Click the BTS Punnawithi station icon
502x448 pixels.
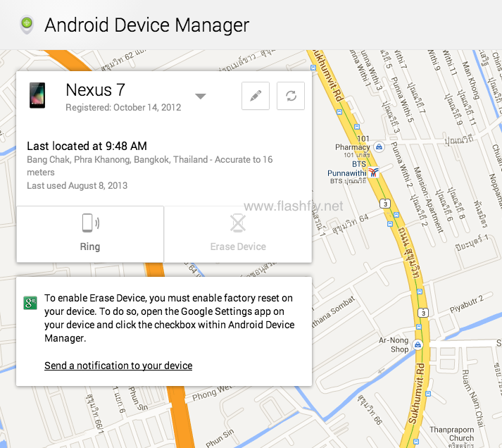click(373, 172)
